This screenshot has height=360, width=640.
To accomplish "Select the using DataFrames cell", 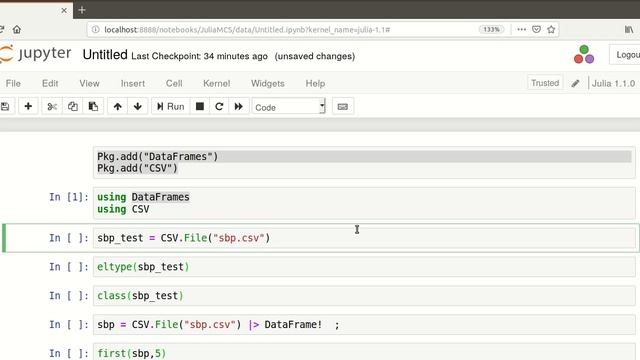I will 364,203.
